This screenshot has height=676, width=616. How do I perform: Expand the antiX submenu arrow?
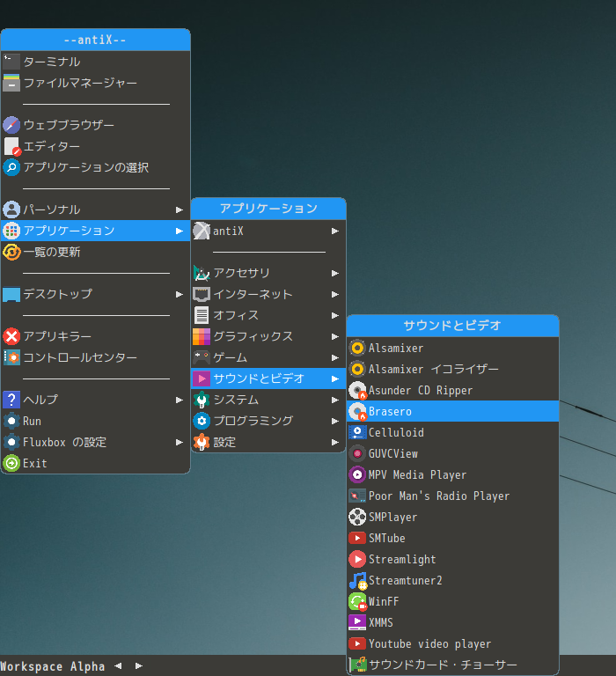tap(335, 231)
